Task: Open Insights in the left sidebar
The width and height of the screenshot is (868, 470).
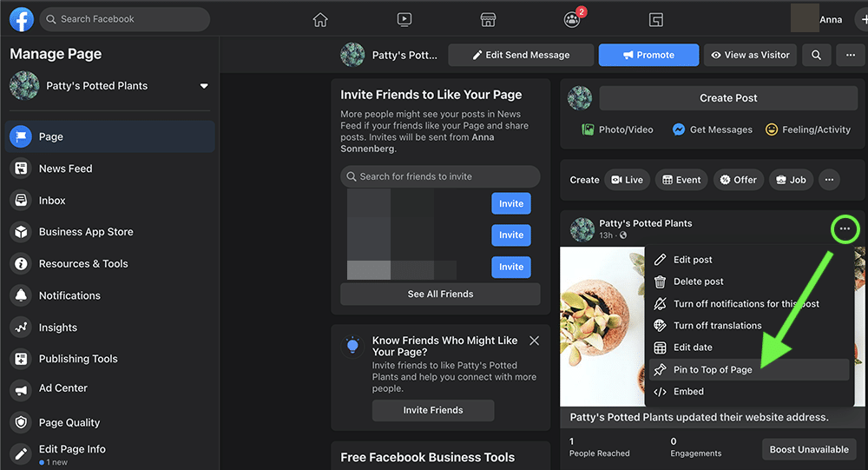Action: [x=58, y=328]
